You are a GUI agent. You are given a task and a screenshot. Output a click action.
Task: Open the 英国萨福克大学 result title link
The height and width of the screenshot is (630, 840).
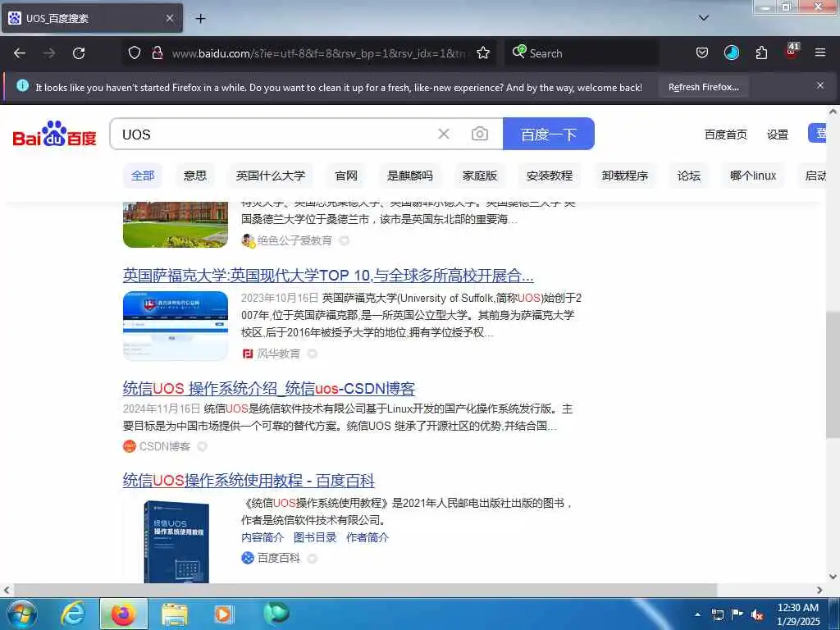328,276
